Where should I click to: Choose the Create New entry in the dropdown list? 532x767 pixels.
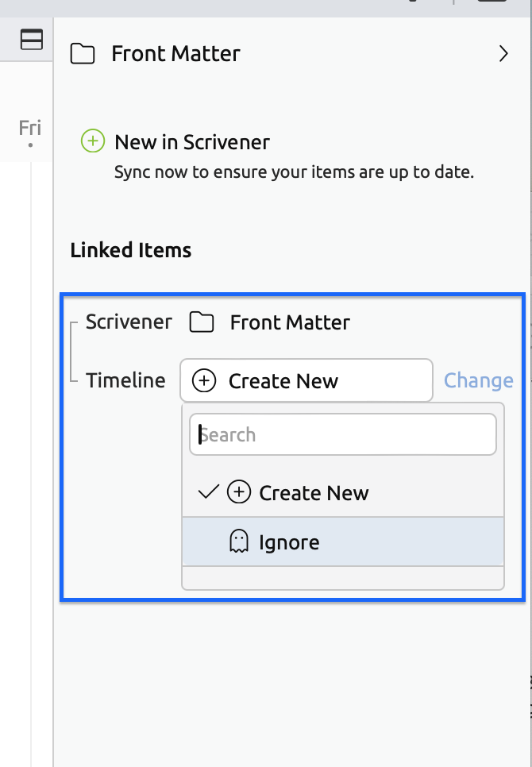(x=314, y=493)
